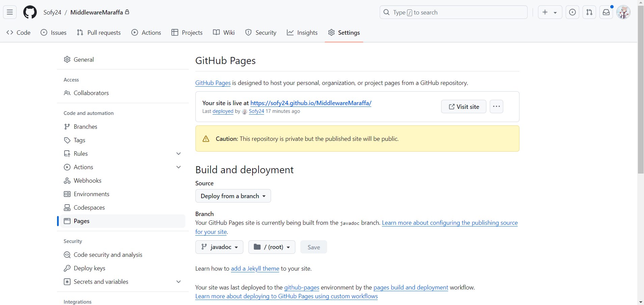644x305 pixels.
Task: Go to the Code tab
Action: pos(19,33)
